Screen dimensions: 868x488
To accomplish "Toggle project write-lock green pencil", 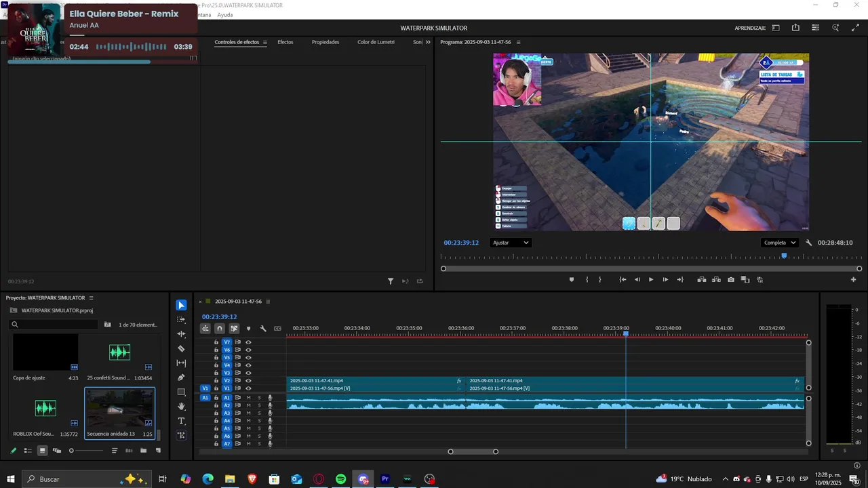I will point(13,451).
